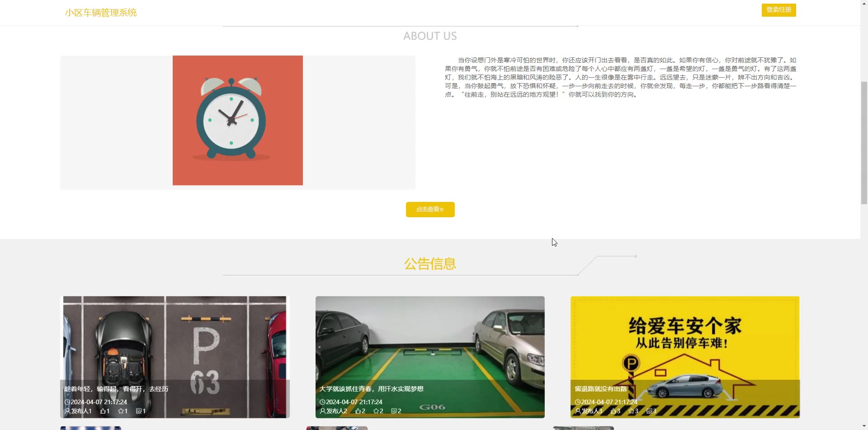
Task: Click the star favorite icon on the 发布人3 card
Action: tap(631, 411)
